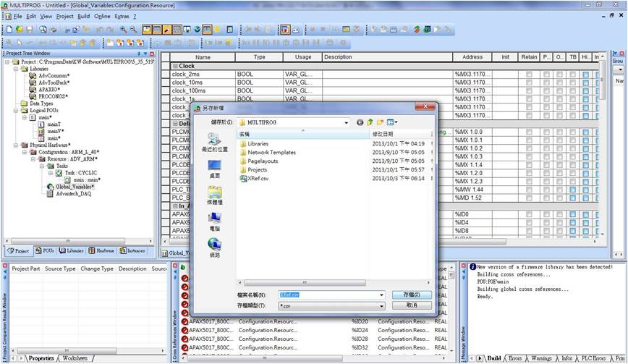Click the Open Project toolbar icon
Viewport: 628px width, 364px height.
pos(20,30)
